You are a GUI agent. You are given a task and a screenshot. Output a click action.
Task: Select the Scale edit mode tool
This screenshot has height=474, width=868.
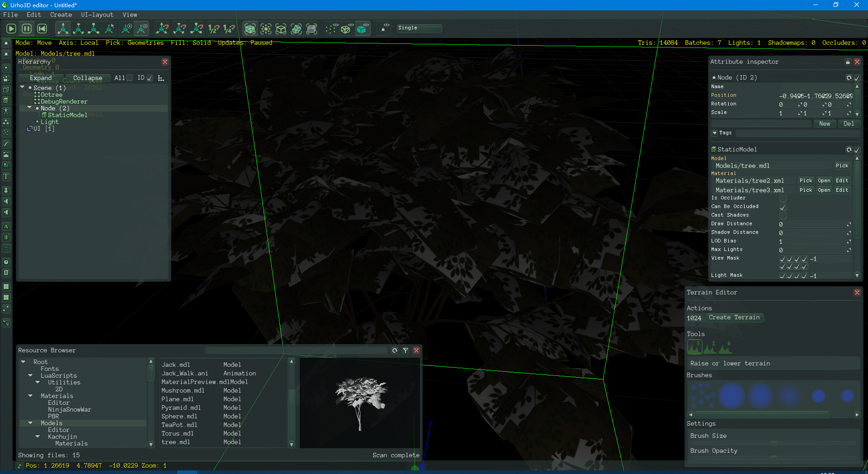coord(94,29)
